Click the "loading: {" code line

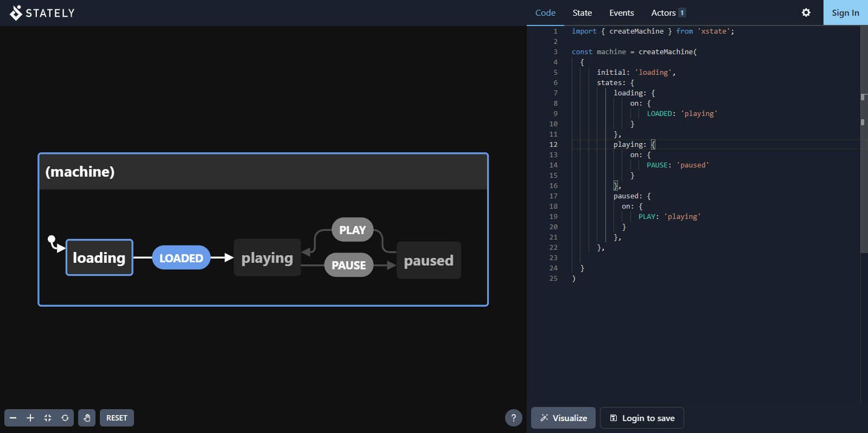[634, 93]
